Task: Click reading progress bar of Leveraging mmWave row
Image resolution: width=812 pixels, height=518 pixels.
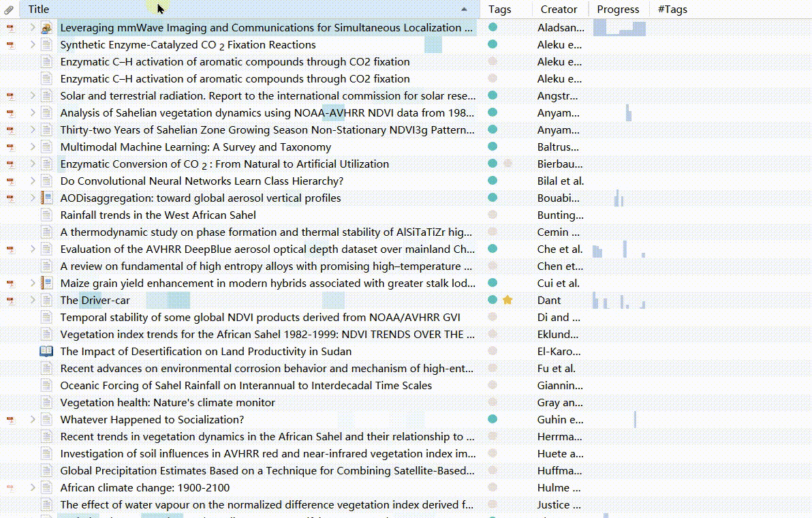Action: click(619, 29)
